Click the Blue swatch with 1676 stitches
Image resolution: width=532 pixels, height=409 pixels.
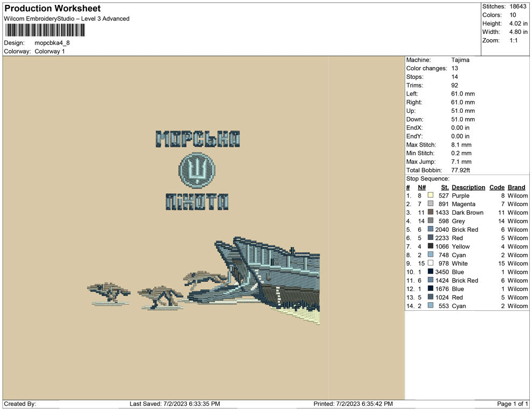coord(430,288)
